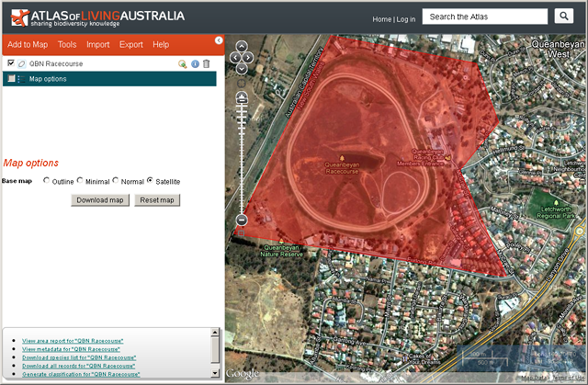
Task: Open the Import menu
Action: 98,45
